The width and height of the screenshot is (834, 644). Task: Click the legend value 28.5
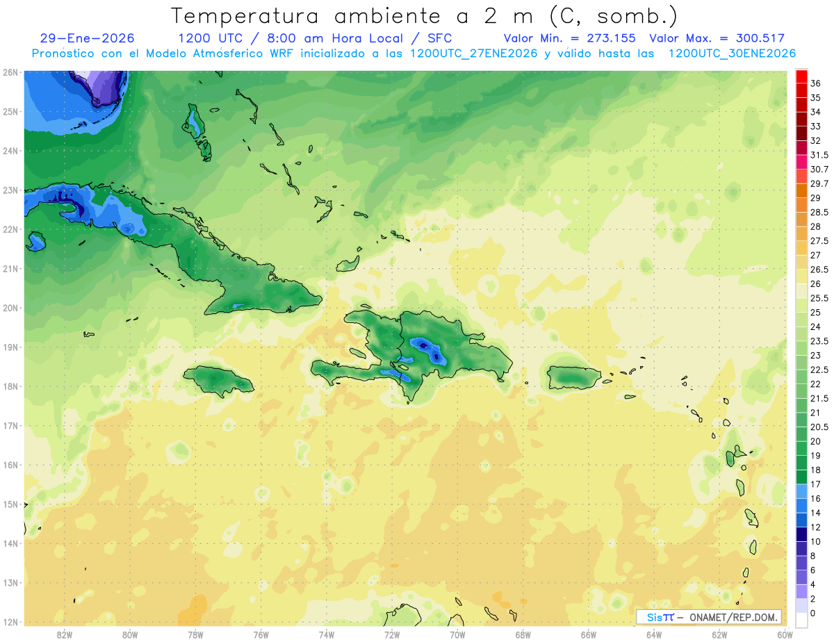pos(819,212)
